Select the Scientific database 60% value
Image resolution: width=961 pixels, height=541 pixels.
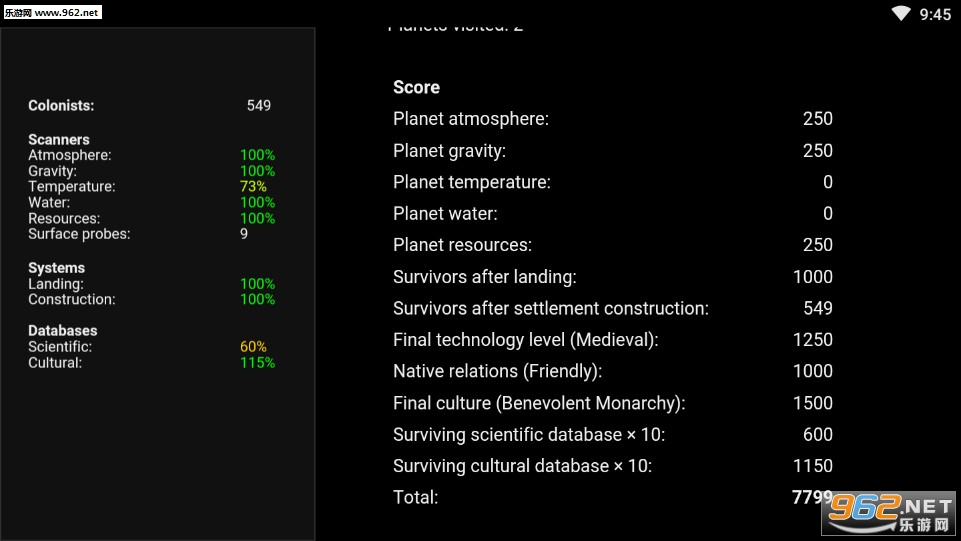pyautogui.click(x=253, y=347)
